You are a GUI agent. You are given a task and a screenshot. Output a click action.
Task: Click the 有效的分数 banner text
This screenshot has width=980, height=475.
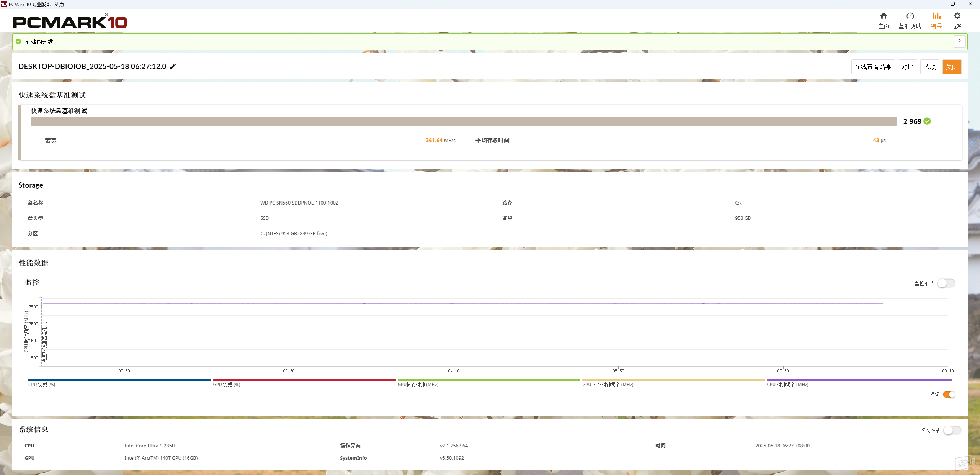(x=39, y=42)
